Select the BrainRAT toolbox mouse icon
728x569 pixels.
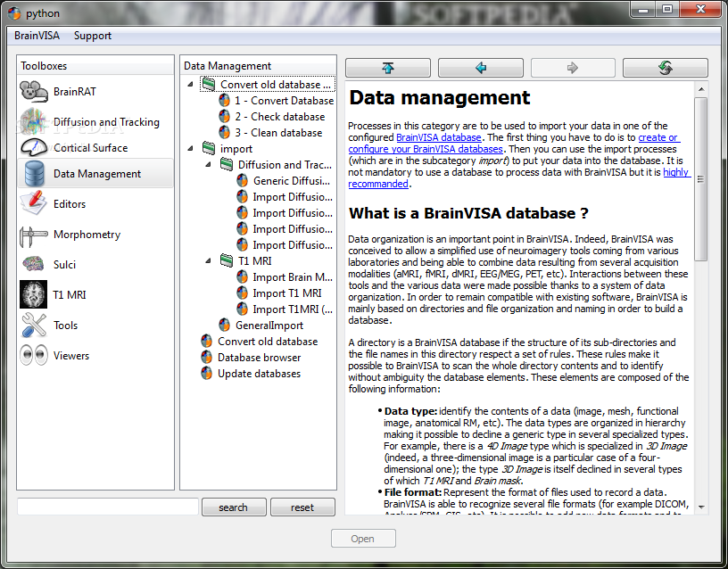point(33,91)
